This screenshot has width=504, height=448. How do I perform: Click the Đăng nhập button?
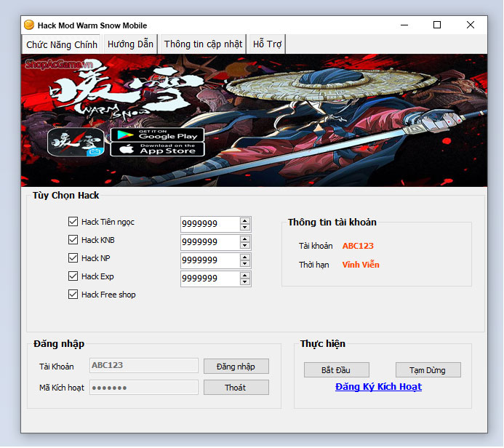click(236, 367)
